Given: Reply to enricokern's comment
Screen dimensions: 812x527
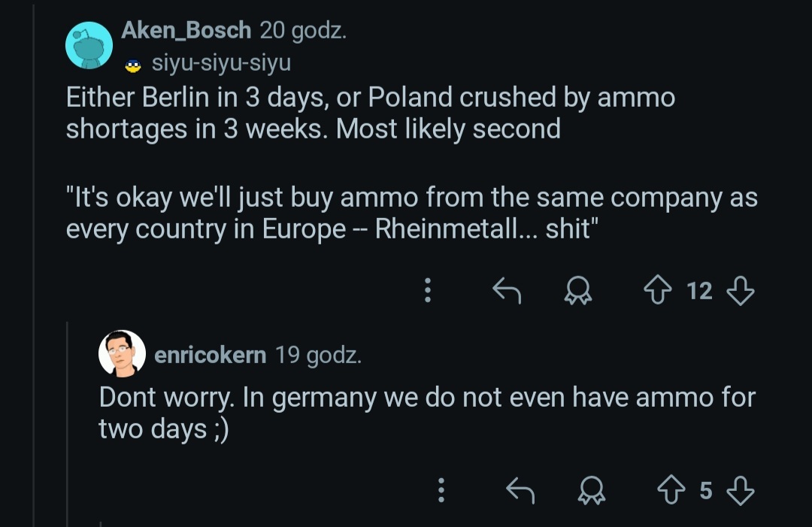Looking at the screenshot, I should [520, 491].
